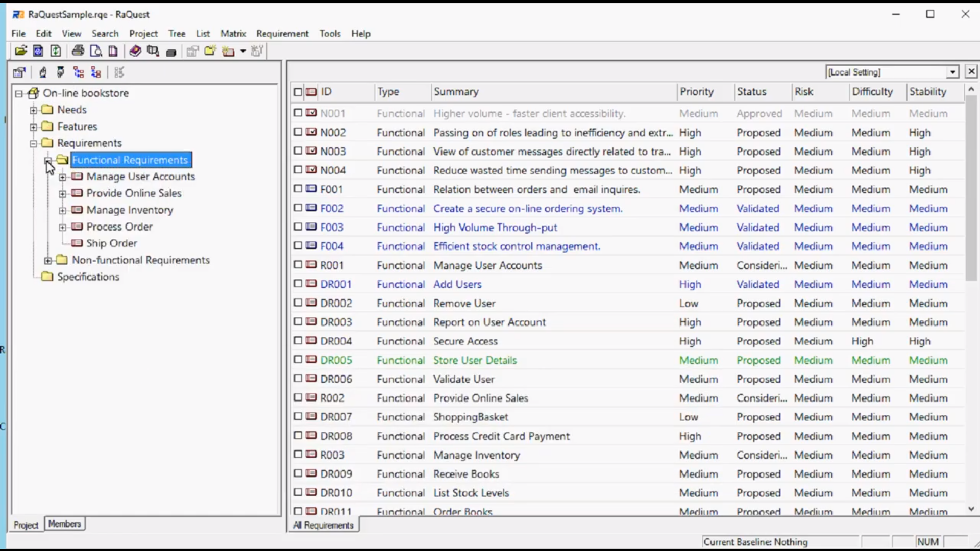Switch to the Members tab
Viewport: 980px width, 551px height.
point(64,524)
